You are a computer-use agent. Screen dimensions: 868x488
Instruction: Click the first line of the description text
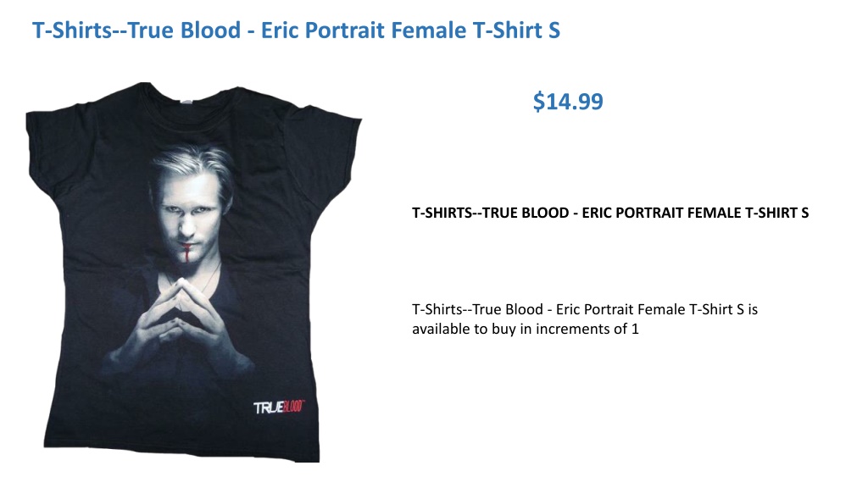coord(585,309)
